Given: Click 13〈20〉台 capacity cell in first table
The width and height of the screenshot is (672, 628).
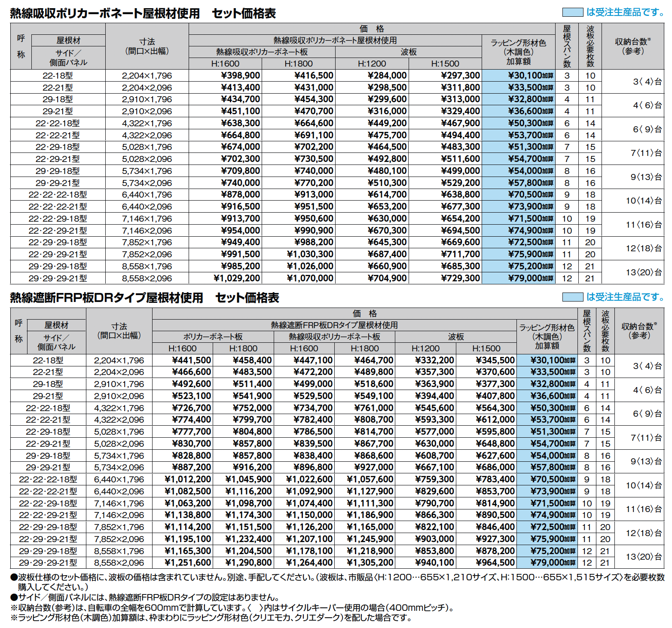Looking at the screenshot, I should click(644, 272).
